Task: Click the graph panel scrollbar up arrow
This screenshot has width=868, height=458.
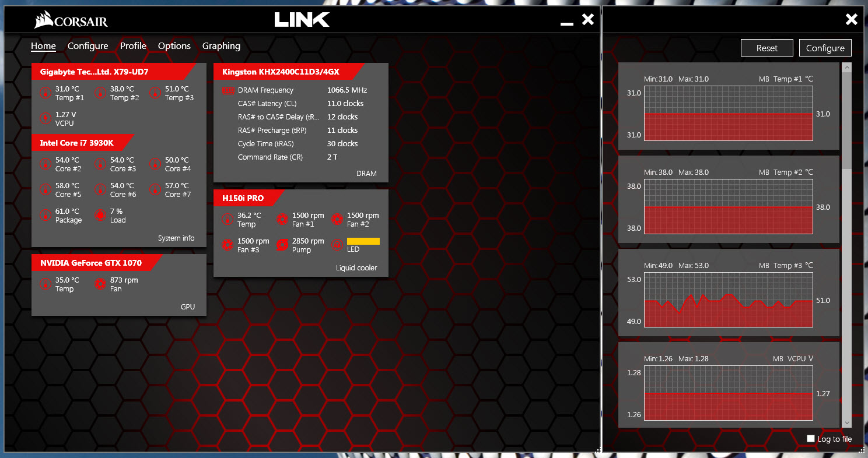Action: pos(846,68)
